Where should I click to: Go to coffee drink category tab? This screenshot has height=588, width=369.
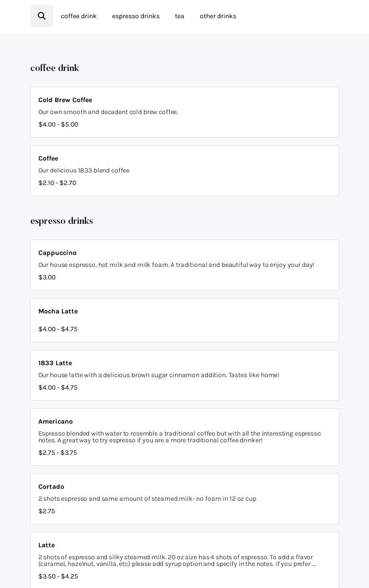[x=79, y=16]
